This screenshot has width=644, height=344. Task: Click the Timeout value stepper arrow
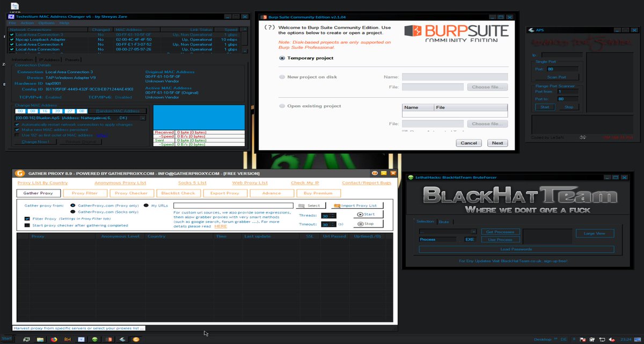(333, 224)
